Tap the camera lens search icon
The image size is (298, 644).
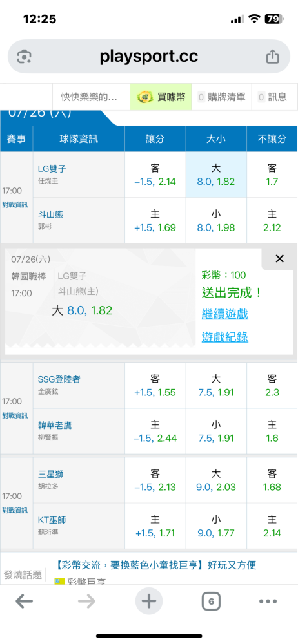coord(25,57)
